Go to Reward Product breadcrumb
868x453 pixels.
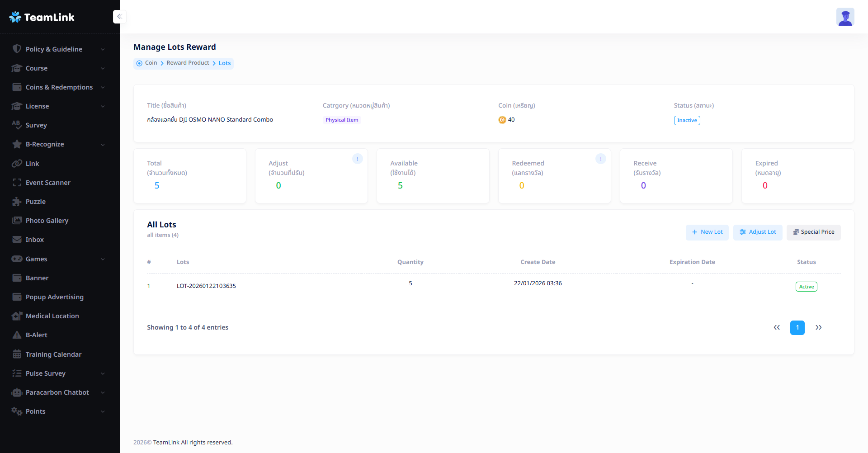click(x=188, y=63)
